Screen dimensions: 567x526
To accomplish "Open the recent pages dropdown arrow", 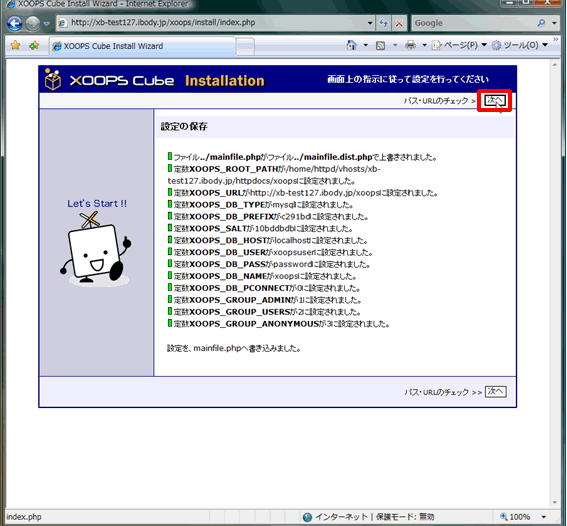I will pyautogui.click(x=47, y=24).
